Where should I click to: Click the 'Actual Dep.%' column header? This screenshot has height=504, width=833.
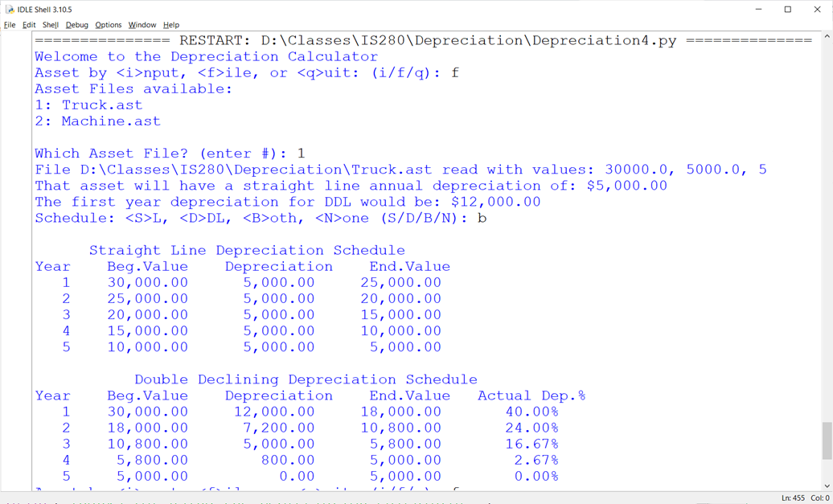(531, 396)
